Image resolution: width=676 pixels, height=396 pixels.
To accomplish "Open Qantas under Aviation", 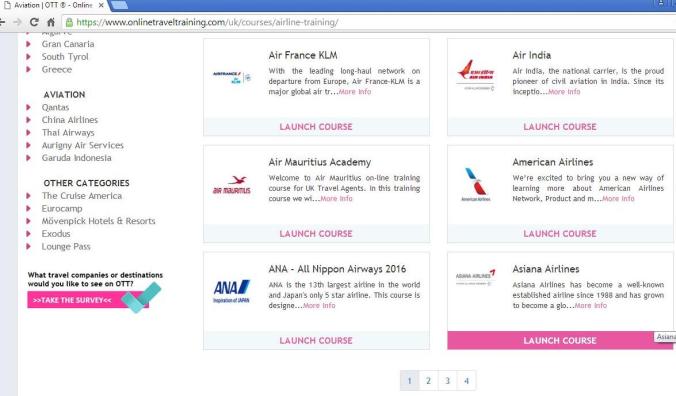I will [55, 107].
